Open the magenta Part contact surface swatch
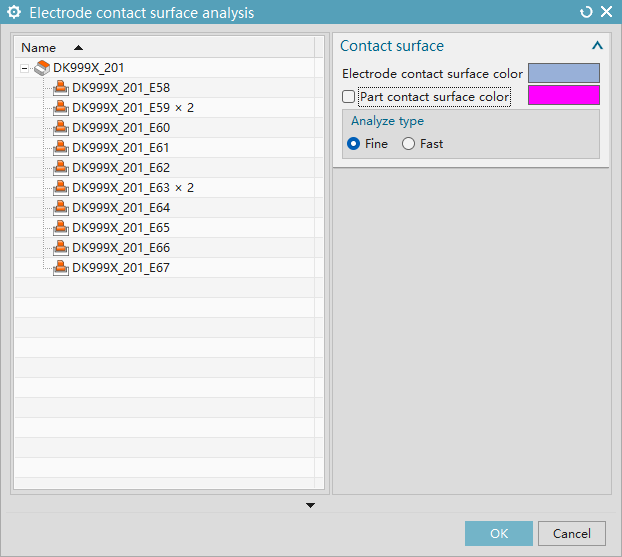 click(563, 96)
